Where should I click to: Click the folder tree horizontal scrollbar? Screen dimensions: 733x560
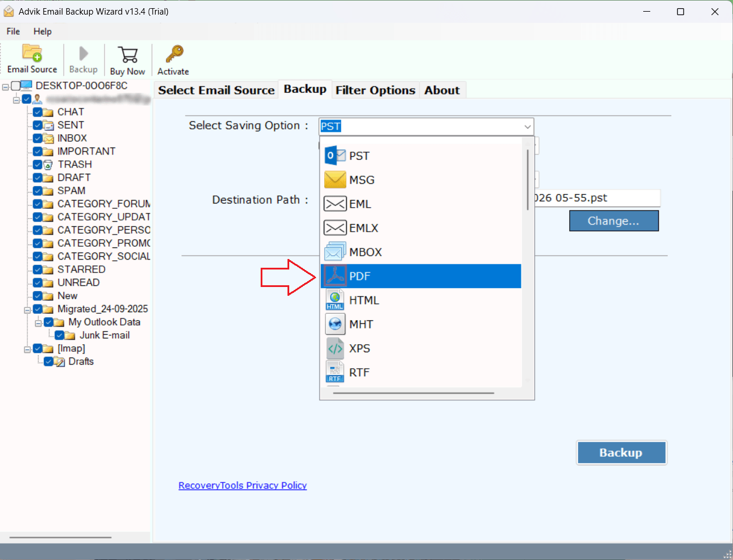61,537
